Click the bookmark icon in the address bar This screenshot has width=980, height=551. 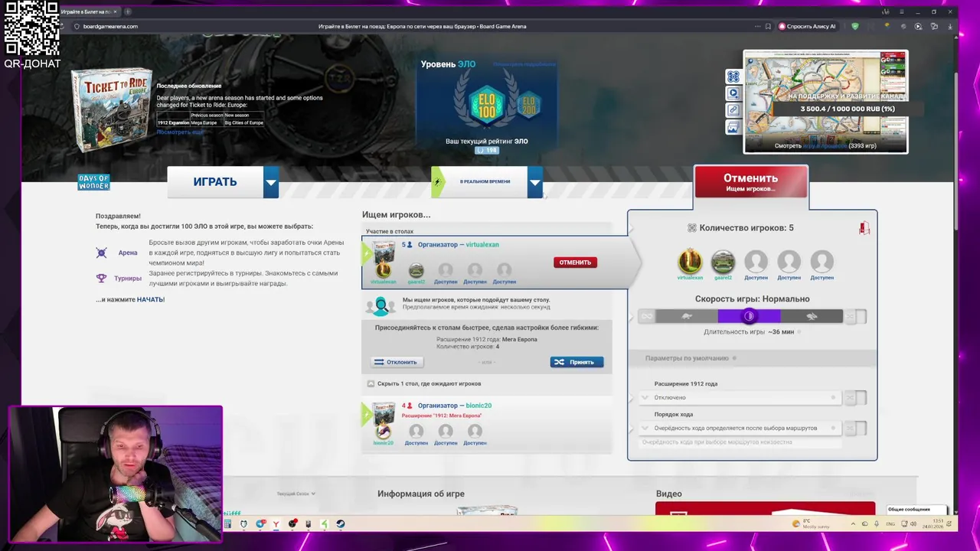[x=768, y=26]
